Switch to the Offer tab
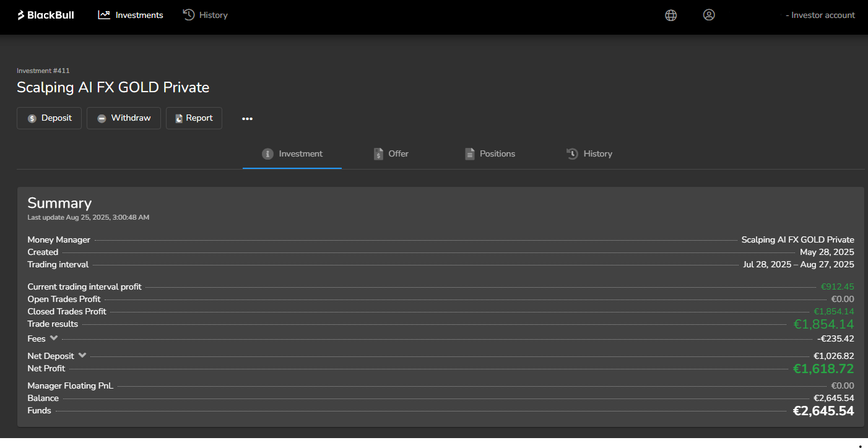Image resolution: width=868 pixels, height=448 pixels. pyautogui.click(x=398, y=153)
